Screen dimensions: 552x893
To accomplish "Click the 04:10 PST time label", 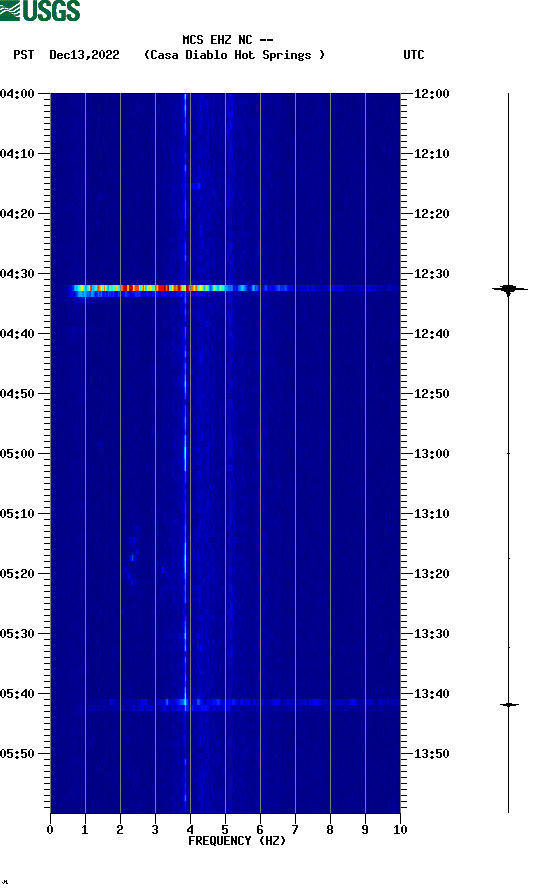I will 18,154.
